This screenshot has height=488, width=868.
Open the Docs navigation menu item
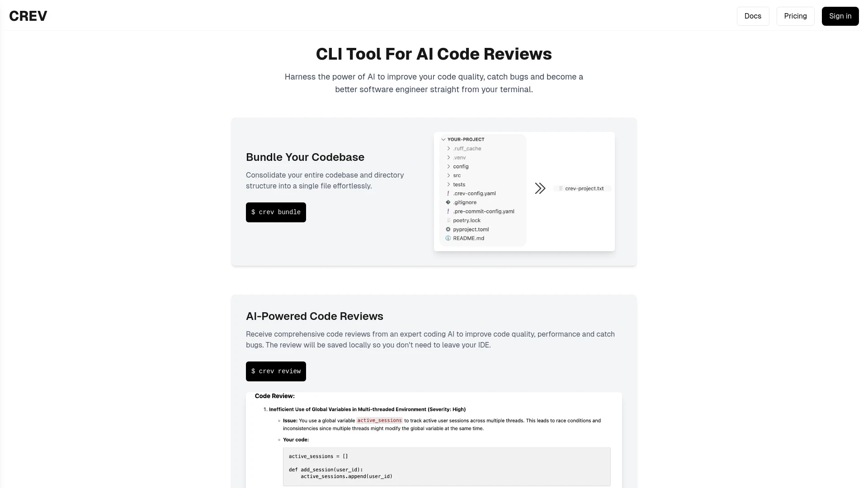753,16
